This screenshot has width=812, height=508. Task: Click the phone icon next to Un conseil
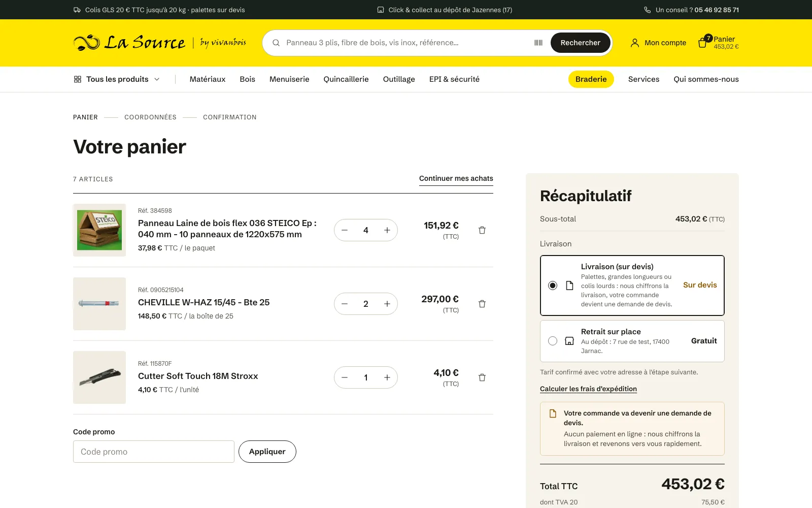click(648, 10)
